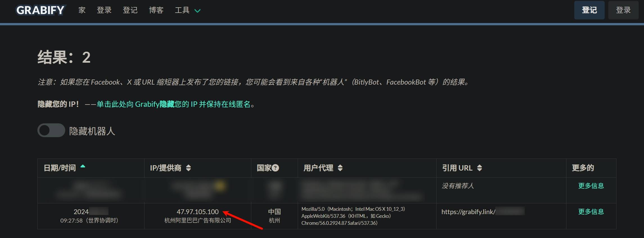Click the 登记 button at top right
The height and width of the screenshot is (238, 644).
(589, 10)
